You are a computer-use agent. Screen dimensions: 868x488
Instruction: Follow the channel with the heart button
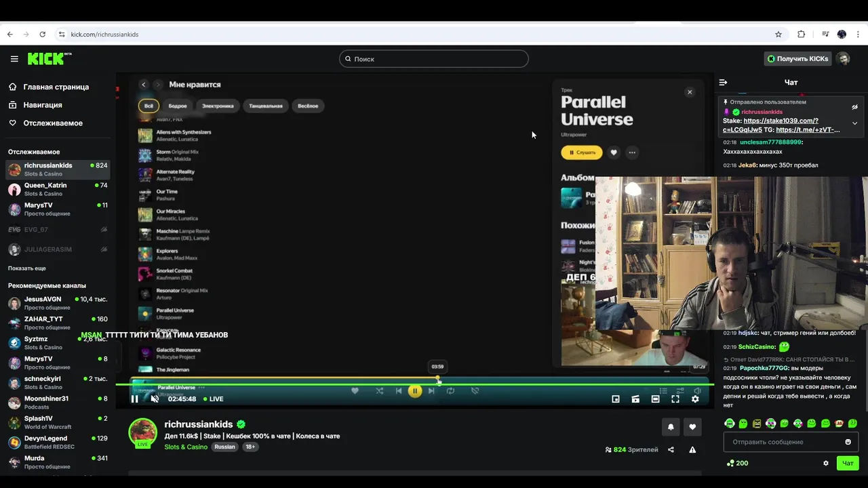point(692,427)
